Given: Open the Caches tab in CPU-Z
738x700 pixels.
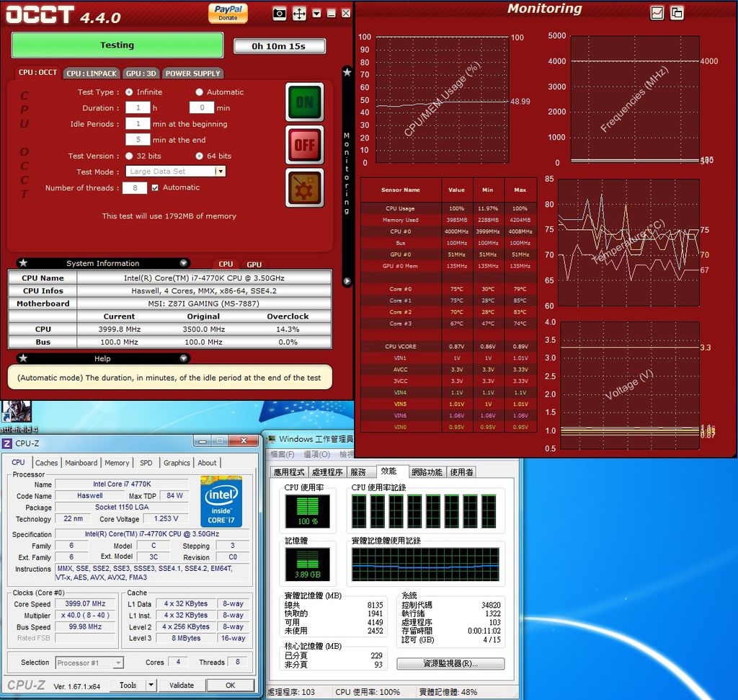Looking at the screenshot, I should (x=47, y=463).
